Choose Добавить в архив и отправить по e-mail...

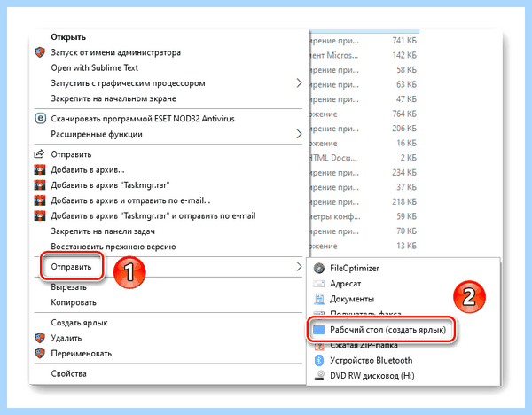coord(130,200)
